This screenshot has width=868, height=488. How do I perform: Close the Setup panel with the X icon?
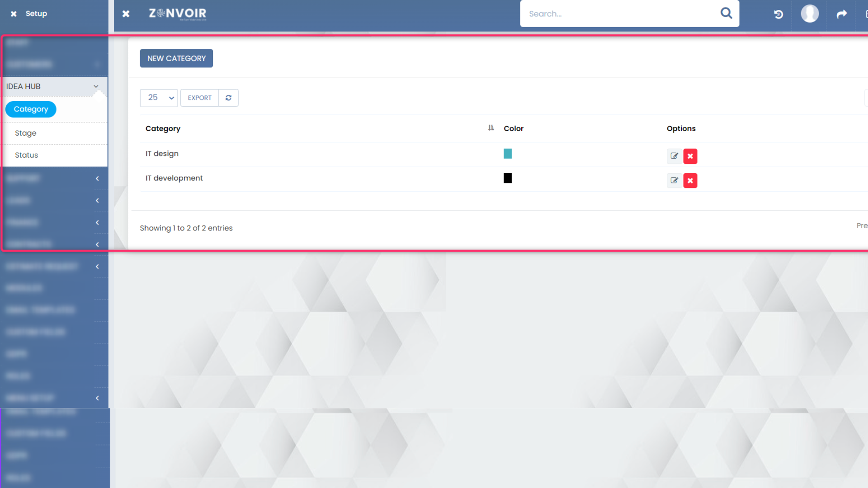tap(13, 14)
